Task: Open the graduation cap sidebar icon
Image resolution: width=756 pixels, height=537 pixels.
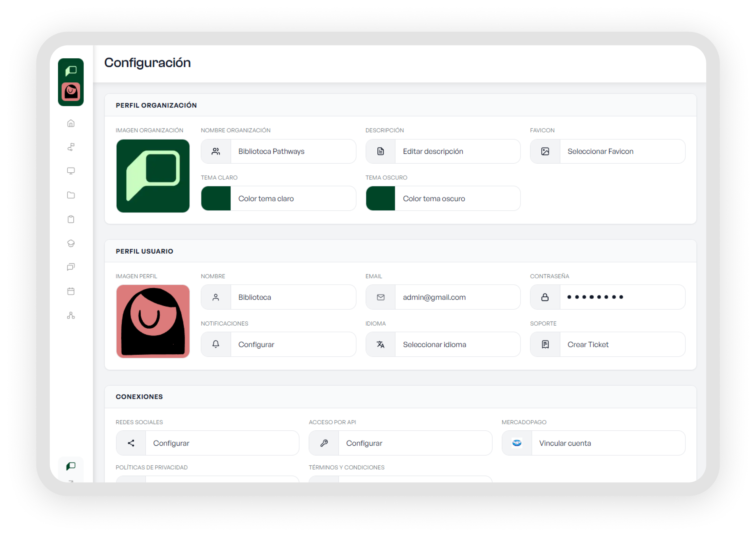Action: (71, 243)
